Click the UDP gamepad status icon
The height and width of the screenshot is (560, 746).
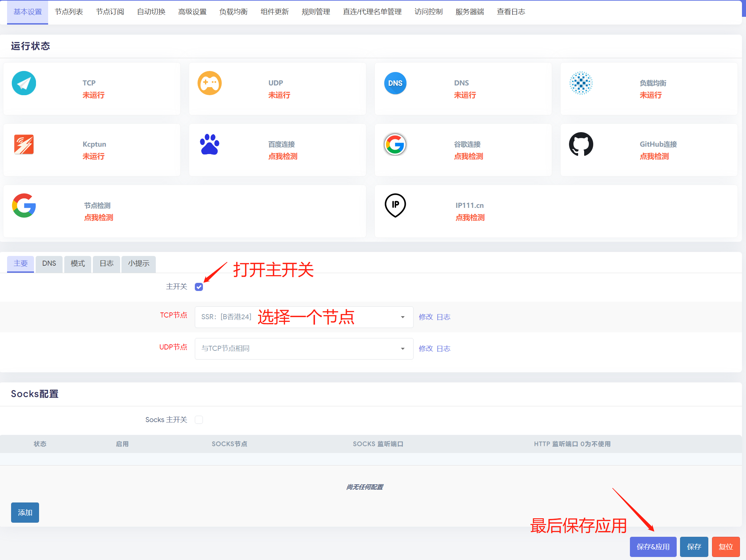pyautogui.click(x=209, y=83)
